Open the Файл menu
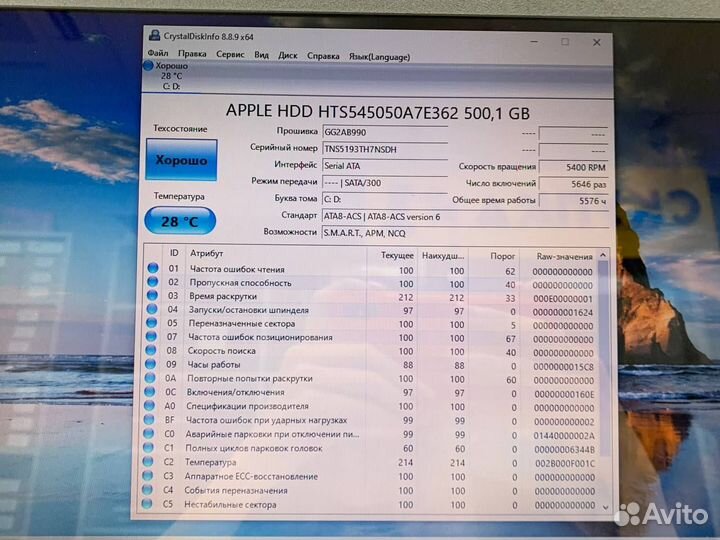This screenshot has width=720, height=540. pyautogui.click(x=158, y=53)
